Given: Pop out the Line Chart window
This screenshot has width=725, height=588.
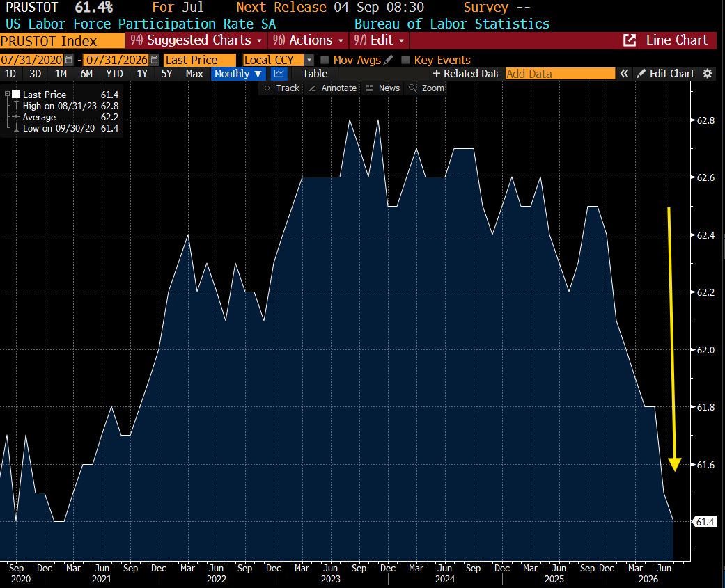Looking at the screenshot, I should 630,40.
